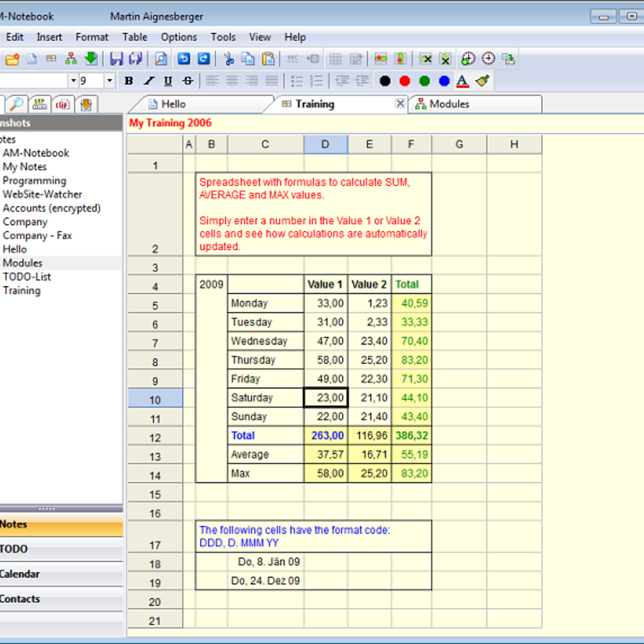Click the insert date and time clock icon
The height and width of the screenshot is (644, 644).
point(468,59)
